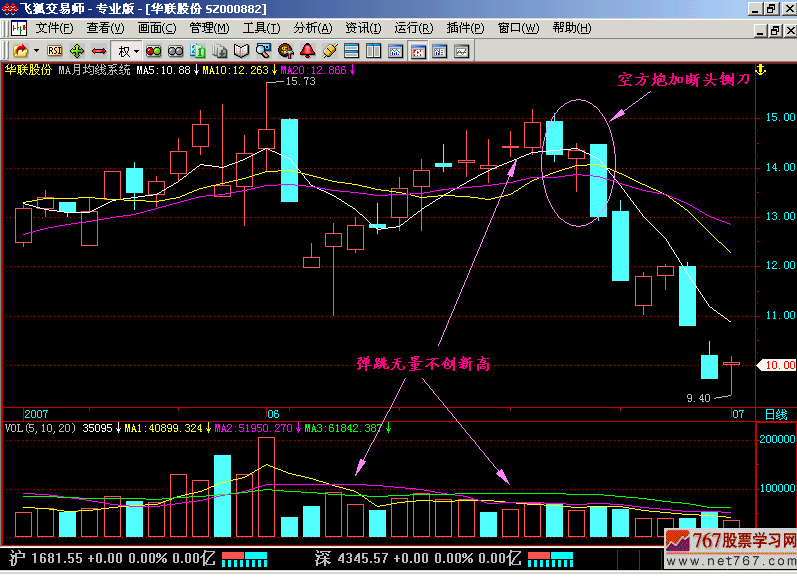
Task: Toggle the horizontal split window layout
Action: pyautogui.click(x=352, y=50)
